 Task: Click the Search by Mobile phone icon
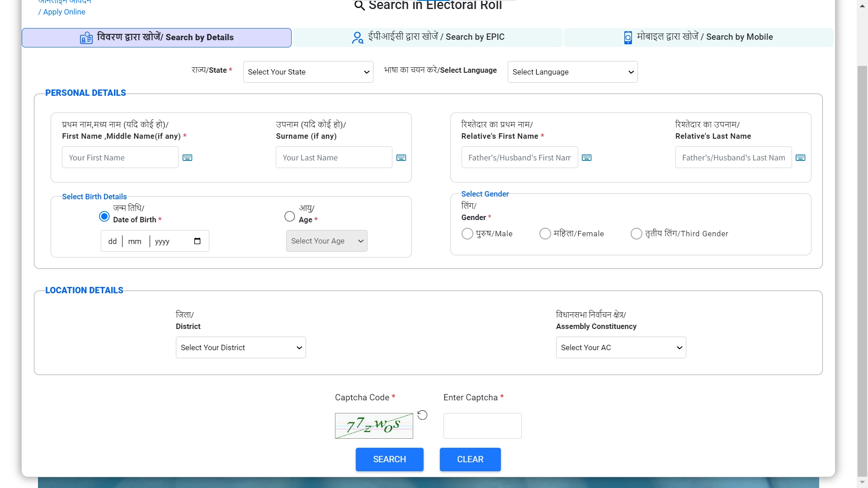pos(628,38)
